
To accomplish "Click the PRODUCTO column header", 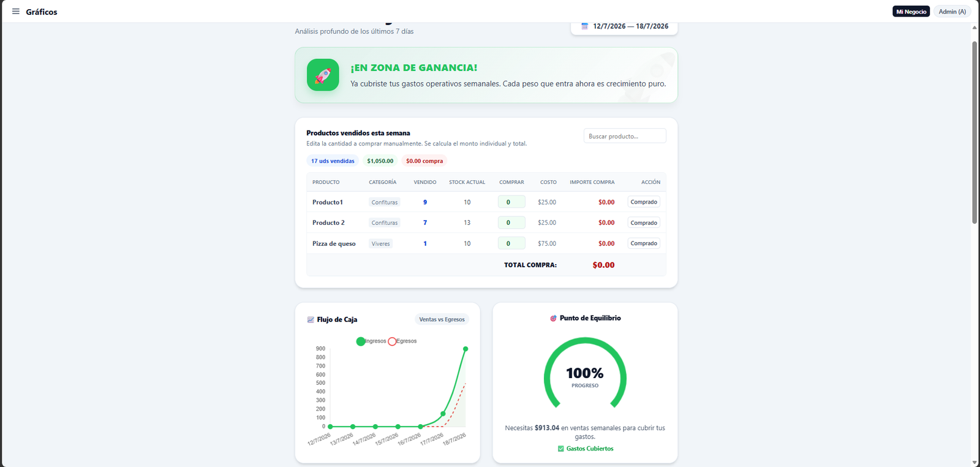I will (x=326, y=182).
